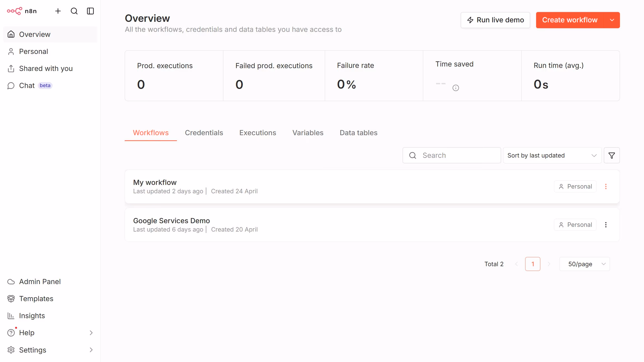Image resolution: width=644 pixels, height=362 pixels.
Task: Click the Help question mark icon
Action: [11, 333]
